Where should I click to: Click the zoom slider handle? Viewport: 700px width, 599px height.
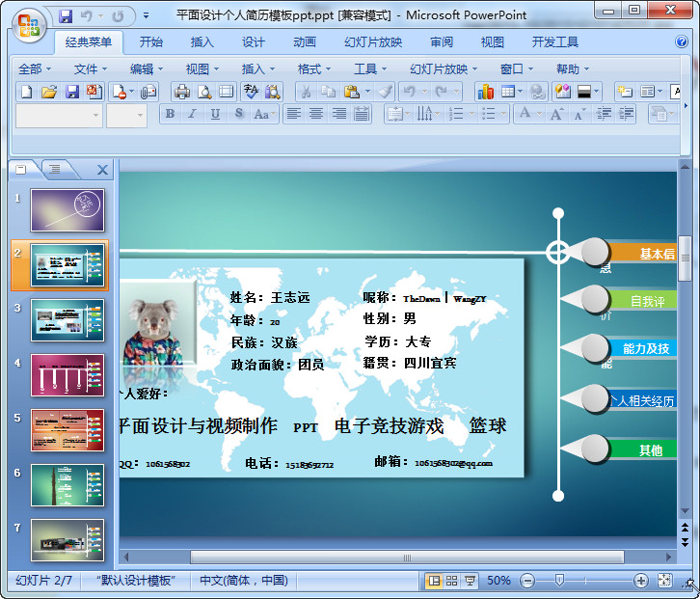pos(559,581)
